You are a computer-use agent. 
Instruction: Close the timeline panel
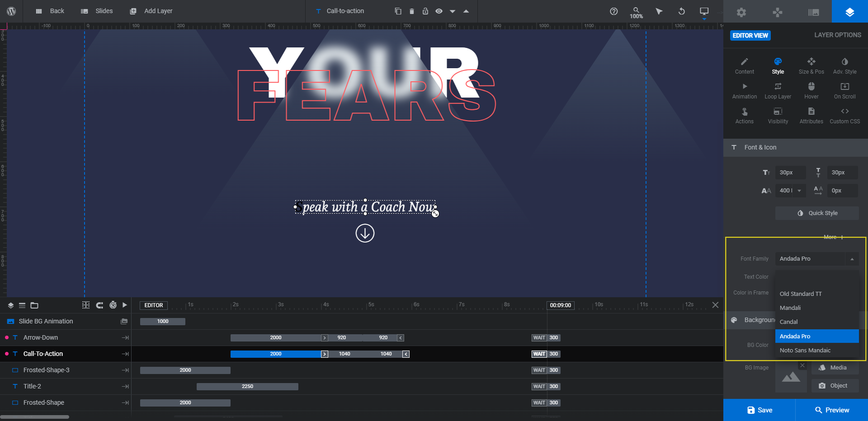pos(715,305)
